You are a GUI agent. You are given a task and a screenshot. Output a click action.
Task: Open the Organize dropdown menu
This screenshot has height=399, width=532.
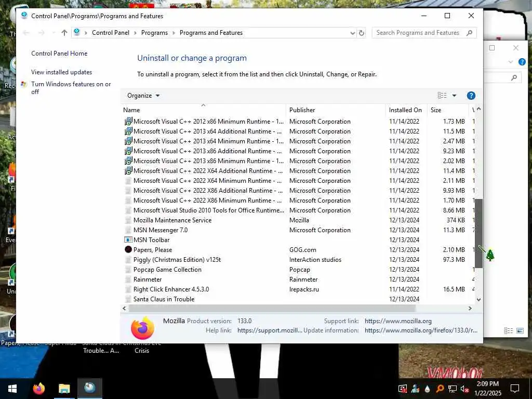pyautogui.click(x=143, y=96)
